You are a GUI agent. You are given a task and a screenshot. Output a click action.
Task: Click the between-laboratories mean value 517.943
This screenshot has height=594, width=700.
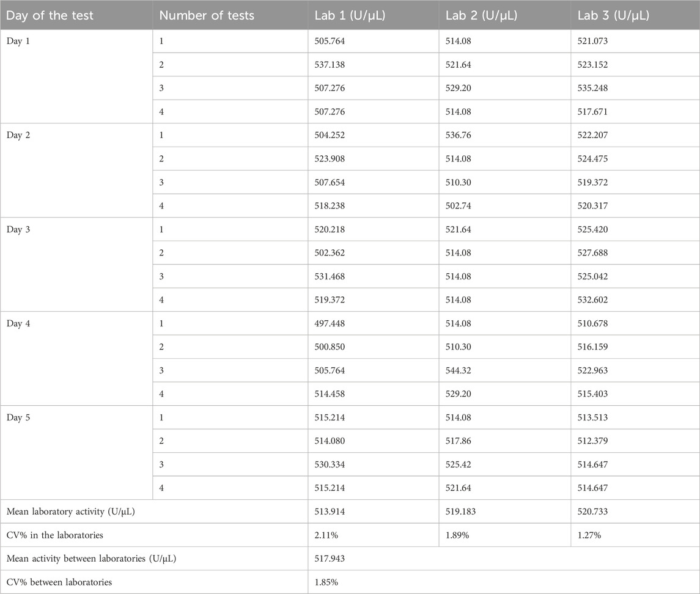(331, 559)
